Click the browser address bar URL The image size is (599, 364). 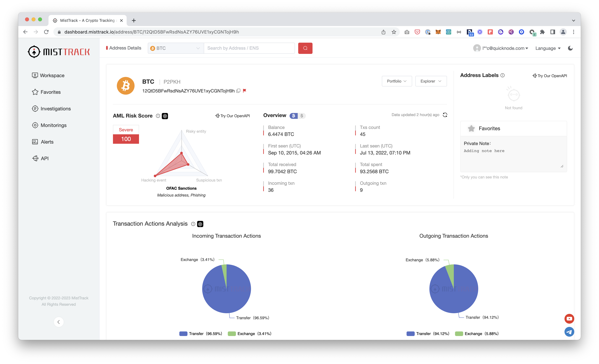point(151,32)
